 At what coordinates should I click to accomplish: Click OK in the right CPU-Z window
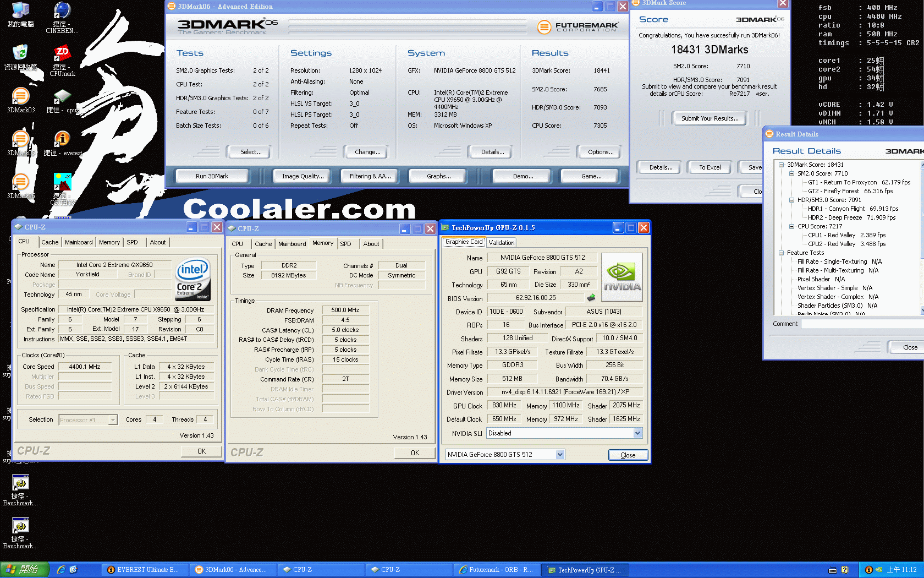coord(415,453)
